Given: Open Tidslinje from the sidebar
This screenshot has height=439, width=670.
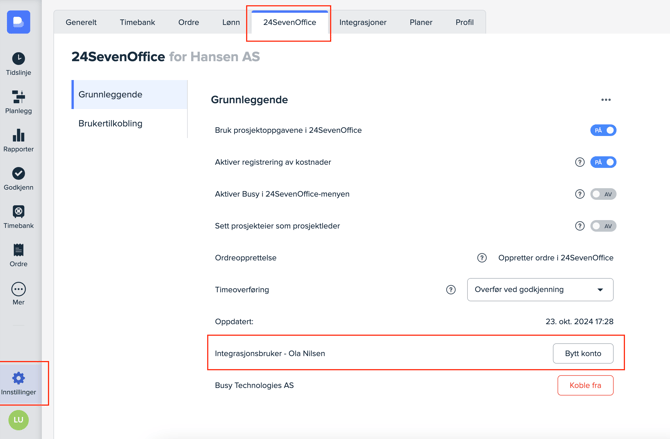Looking at the screenshot, I should [x=18, y=64].
